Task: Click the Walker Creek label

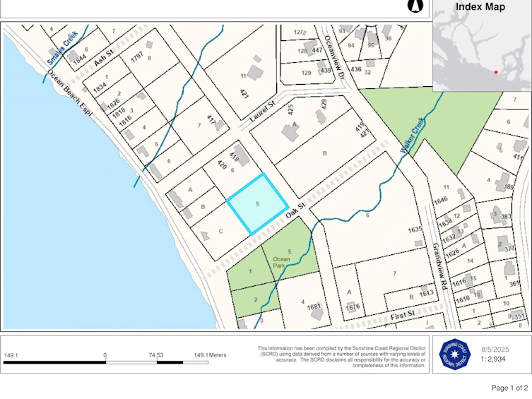Action: coord(413,136)
